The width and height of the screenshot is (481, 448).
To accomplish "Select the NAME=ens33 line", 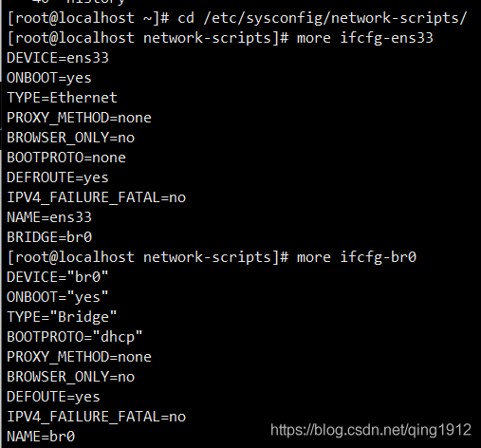I will 49,217.
